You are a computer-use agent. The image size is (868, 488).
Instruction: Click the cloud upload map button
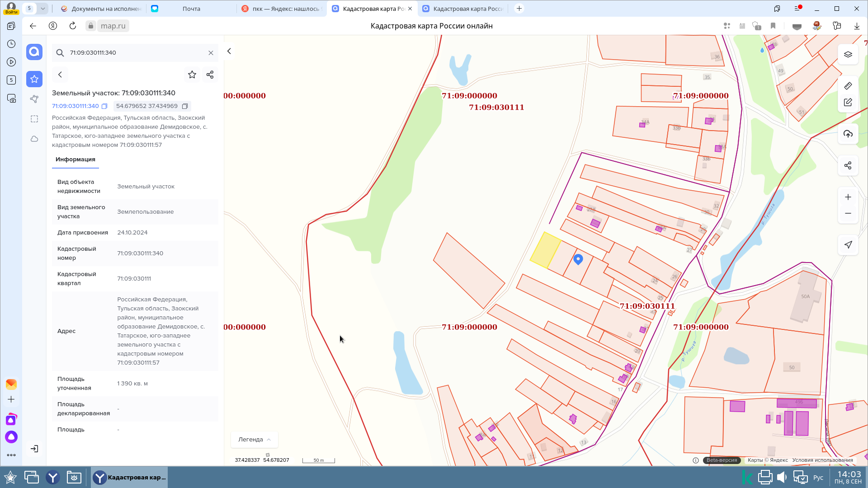click(848, 134)
